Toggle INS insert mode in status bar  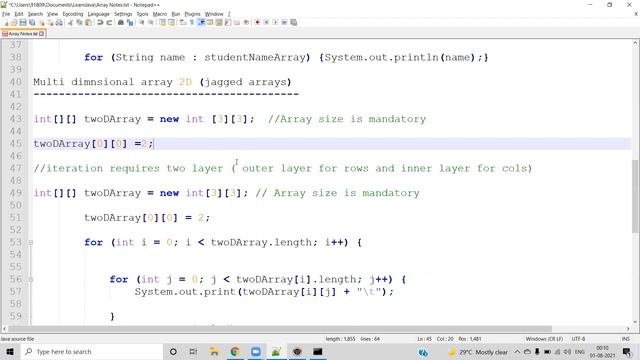(625, 339)
